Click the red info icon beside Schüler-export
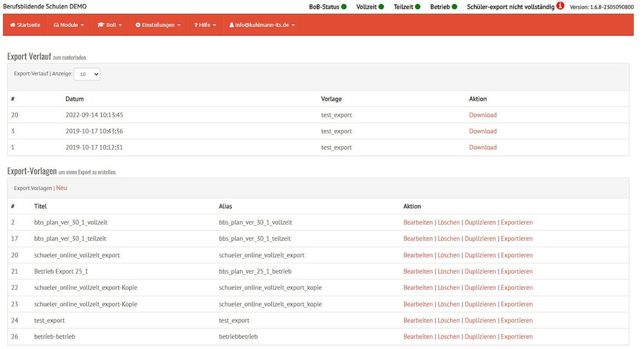 click(560, 6)
